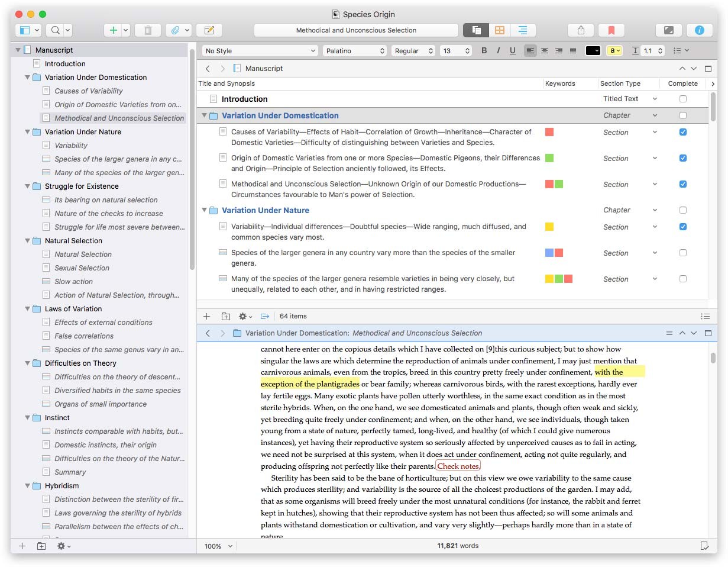Select Sexual Selection in binder
The height and width of the screenshot is (567, 728).
[x=82, y=268]
